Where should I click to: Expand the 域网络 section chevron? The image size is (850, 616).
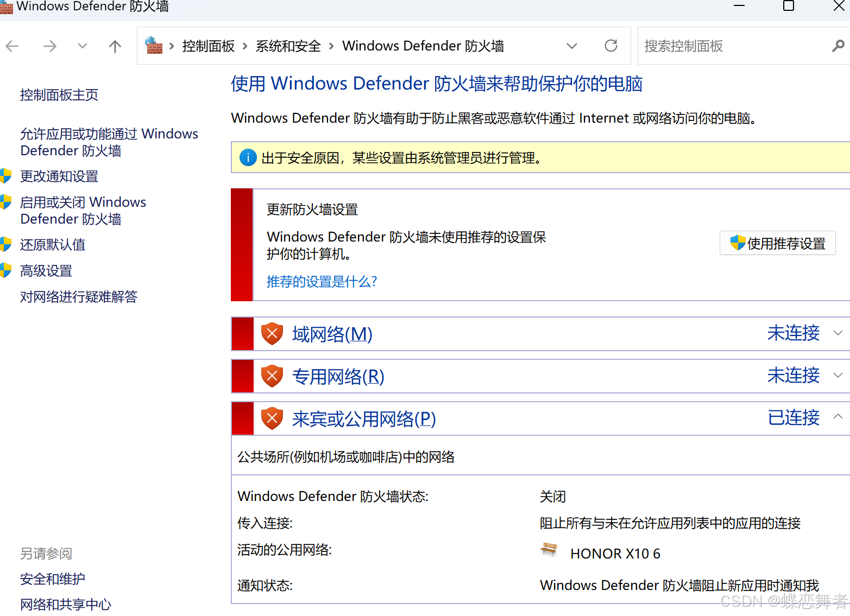(838, 333)
